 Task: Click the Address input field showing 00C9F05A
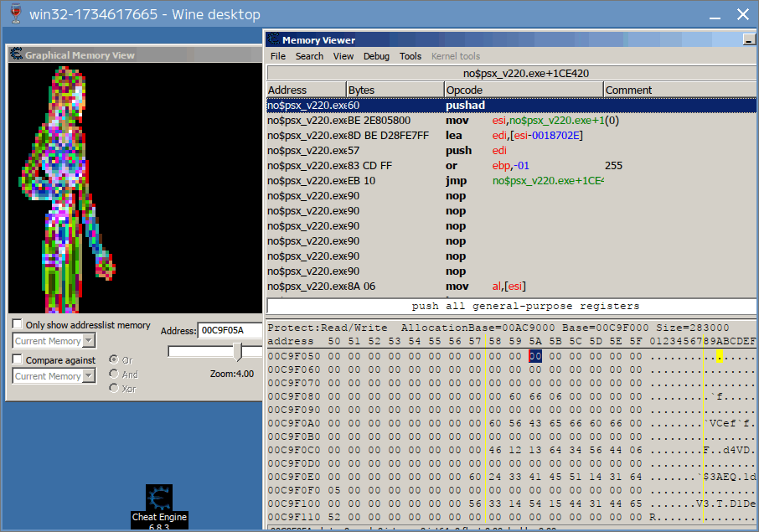[230, 331]
